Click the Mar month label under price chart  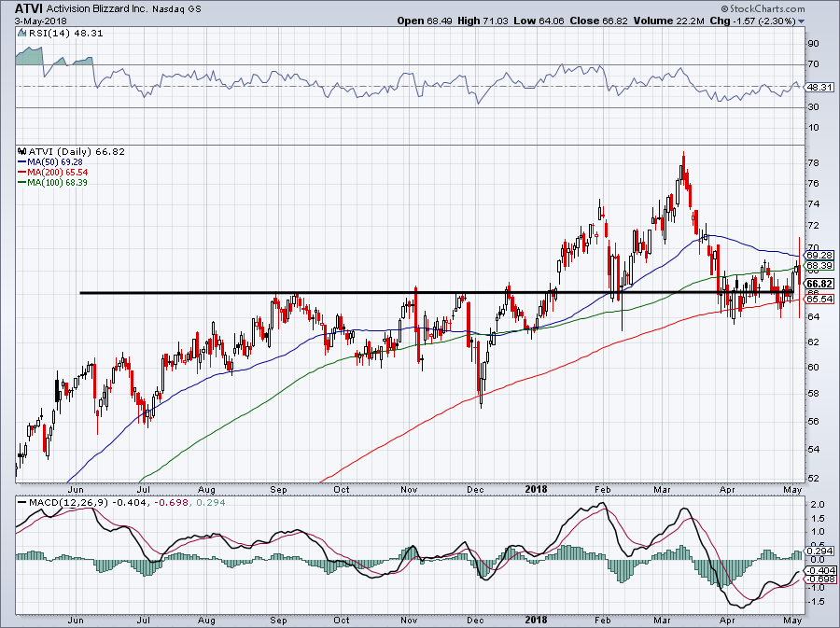pos(663,489)
